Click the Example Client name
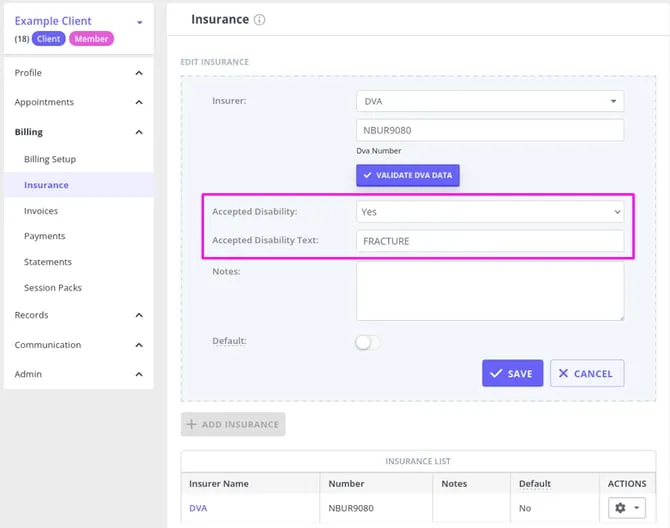 [x=53, y=21]
